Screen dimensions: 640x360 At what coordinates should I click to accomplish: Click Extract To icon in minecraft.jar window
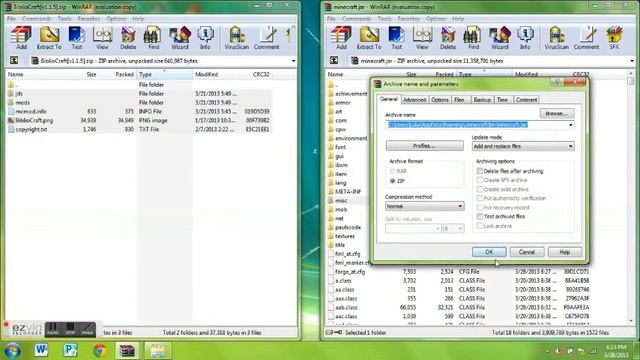click(369, 38)
